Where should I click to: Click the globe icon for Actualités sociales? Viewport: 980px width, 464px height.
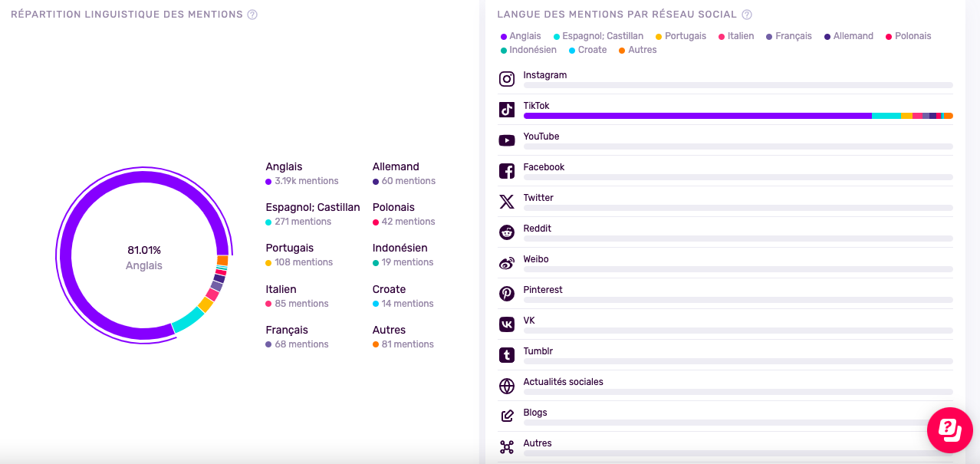click(507, 386)
